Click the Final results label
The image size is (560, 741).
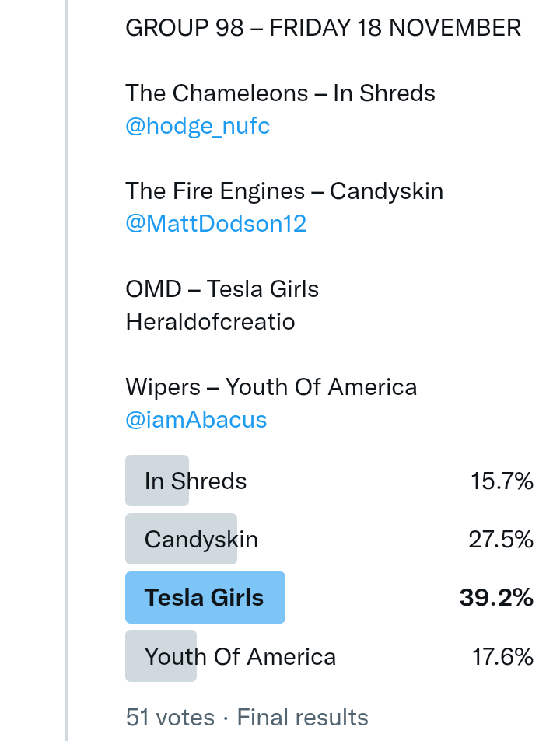303,717
